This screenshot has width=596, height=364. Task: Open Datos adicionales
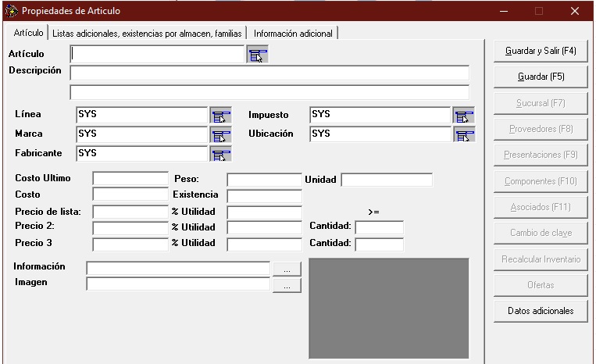point(541,310)
